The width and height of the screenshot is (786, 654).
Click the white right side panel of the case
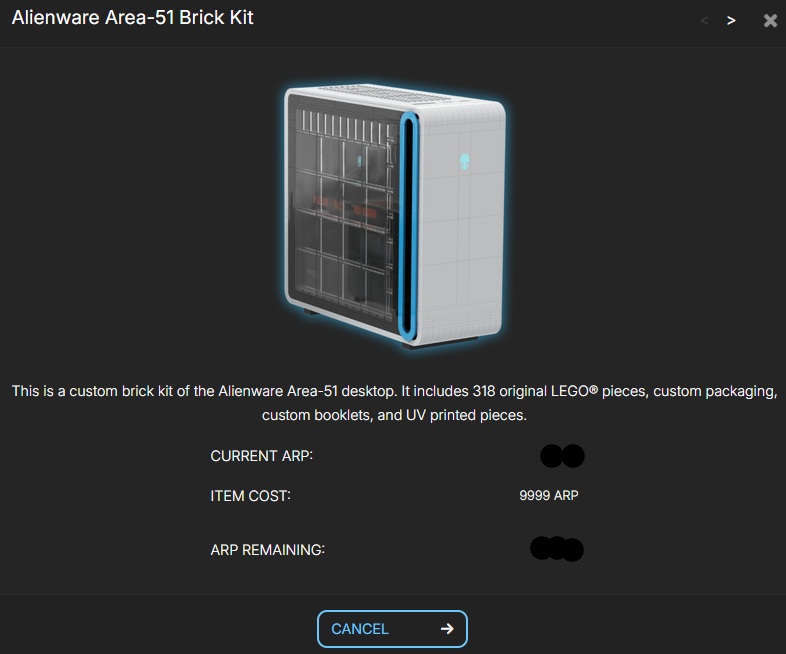461,226
